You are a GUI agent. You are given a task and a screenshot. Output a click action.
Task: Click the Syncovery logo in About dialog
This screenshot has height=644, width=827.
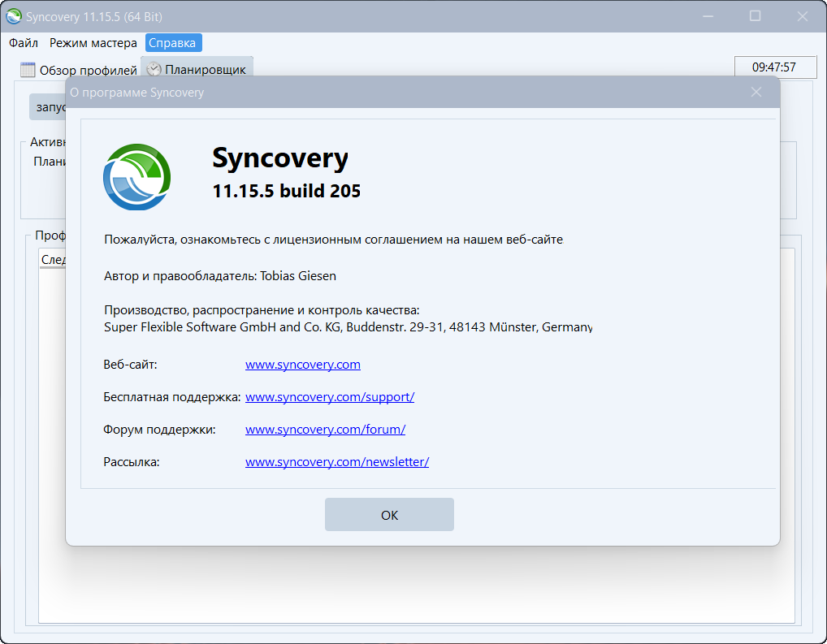click(x=137, y=177)
